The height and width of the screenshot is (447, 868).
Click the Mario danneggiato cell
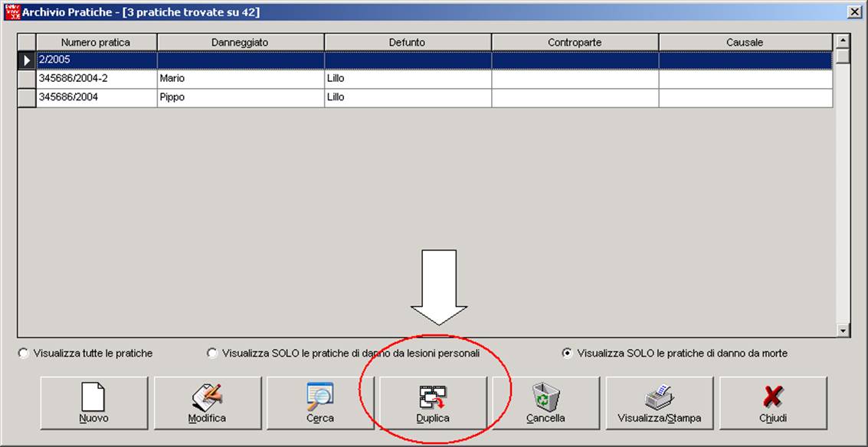click(x=241, y=79)
